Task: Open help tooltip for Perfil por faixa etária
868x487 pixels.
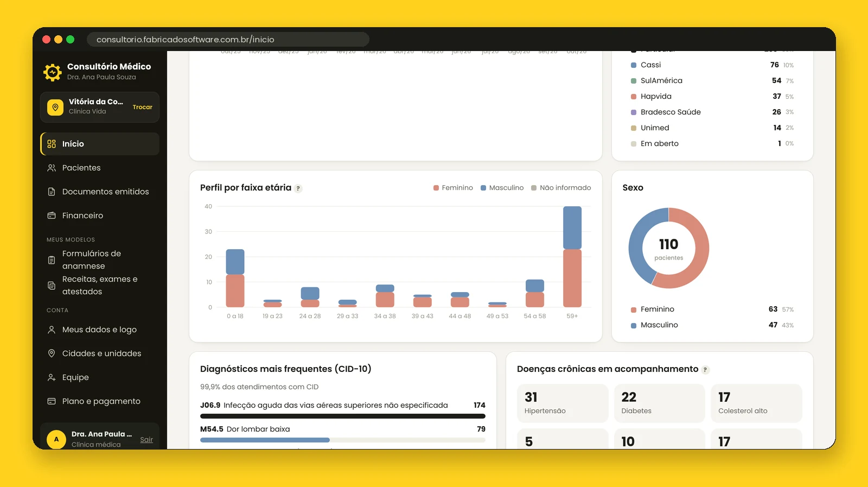Action: pyautogui.click(x=298, y=188)
